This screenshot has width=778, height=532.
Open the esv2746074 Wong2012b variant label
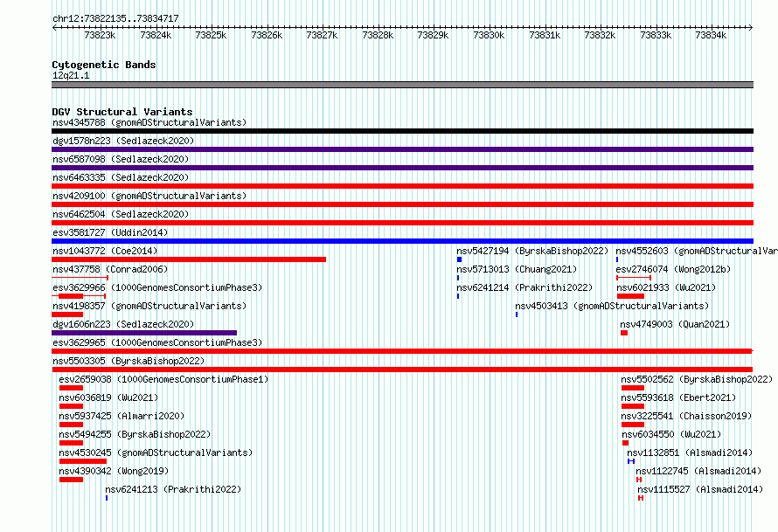(x=673, y=269)
